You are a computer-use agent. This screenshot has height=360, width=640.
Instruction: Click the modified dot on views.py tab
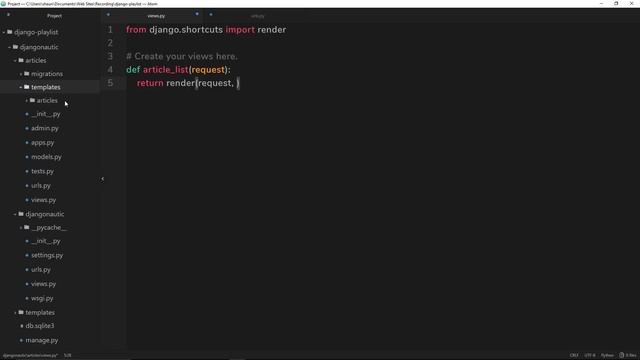click(x=197, y=14)
